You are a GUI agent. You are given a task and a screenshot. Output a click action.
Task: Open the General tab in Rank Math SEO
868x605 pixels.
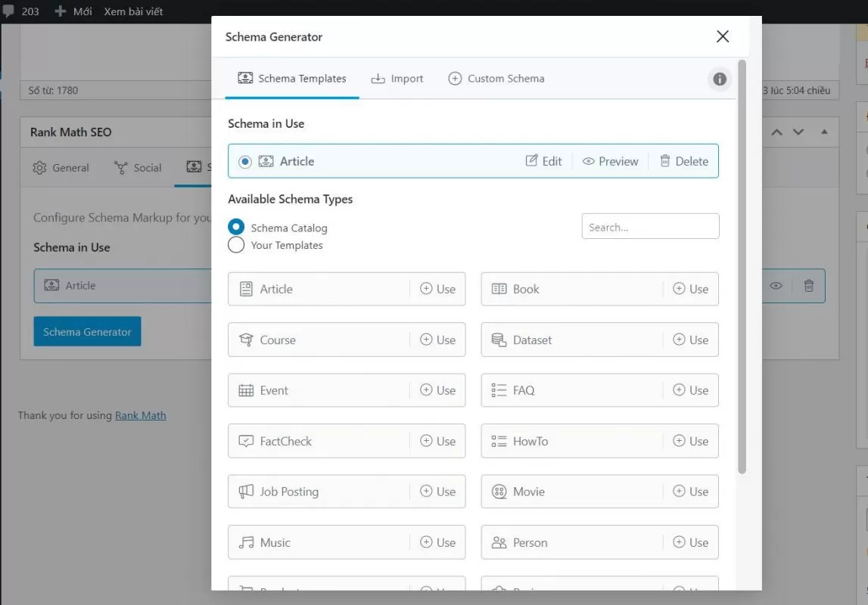click(61, 168)
